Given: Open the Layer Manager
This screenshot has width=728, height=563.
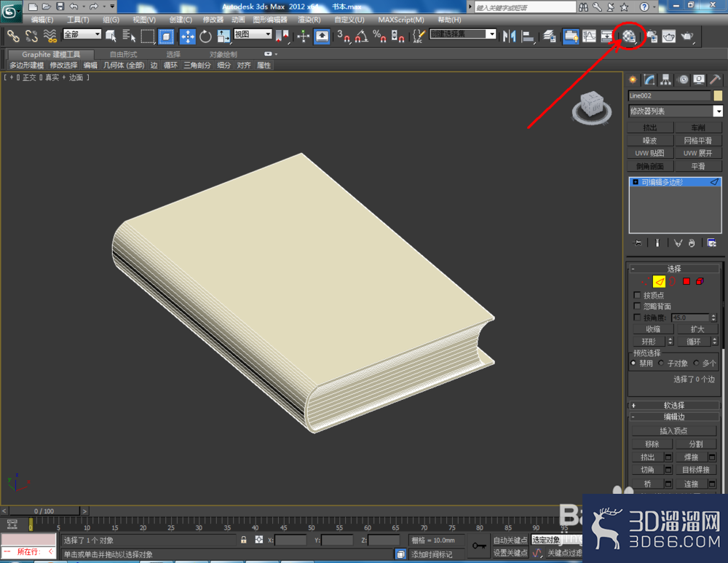Looking at the screenshot, I should (550, 36).
